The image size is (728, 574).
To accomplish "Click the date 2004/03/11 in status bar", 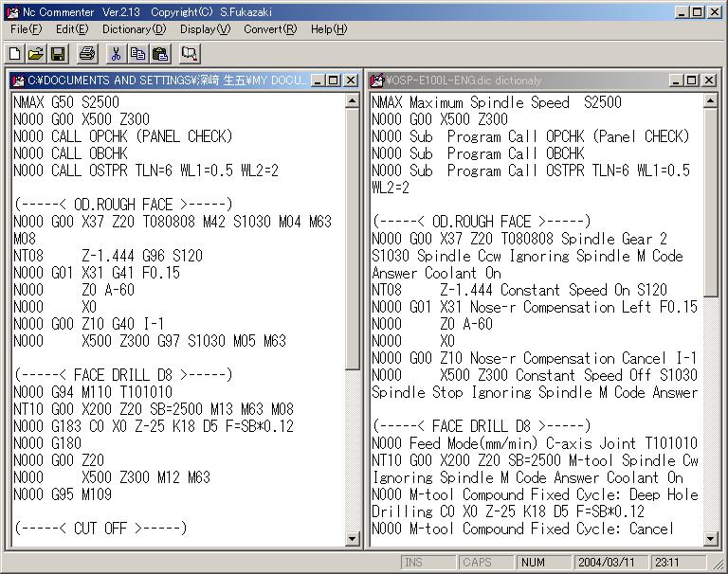I will click(610, 563).
